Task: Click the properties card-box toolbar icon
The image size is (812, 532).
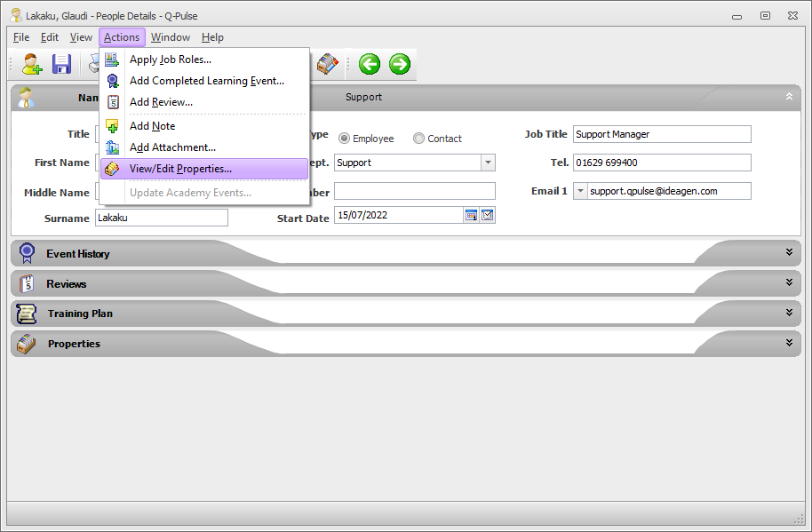Action: coord(327,64)
